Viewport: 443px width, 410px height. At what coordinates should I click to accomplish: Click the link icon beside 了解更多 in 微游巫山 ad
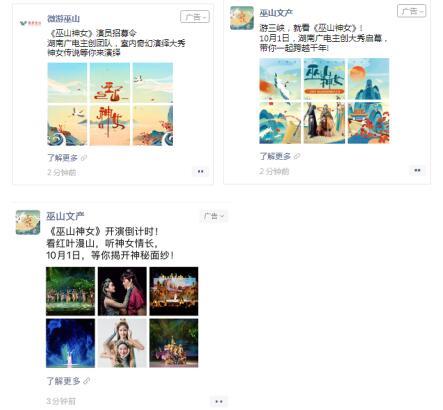click(x=84, y=158)
